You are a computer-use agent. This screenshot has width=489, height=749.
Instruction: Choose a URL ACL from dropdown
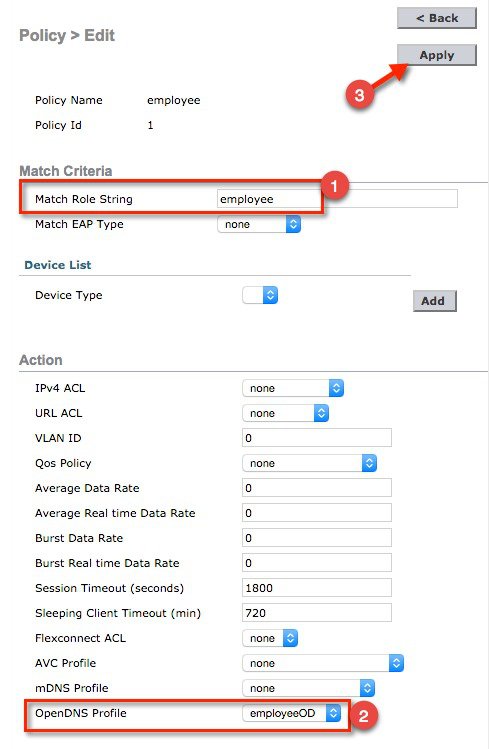(286, 413)
